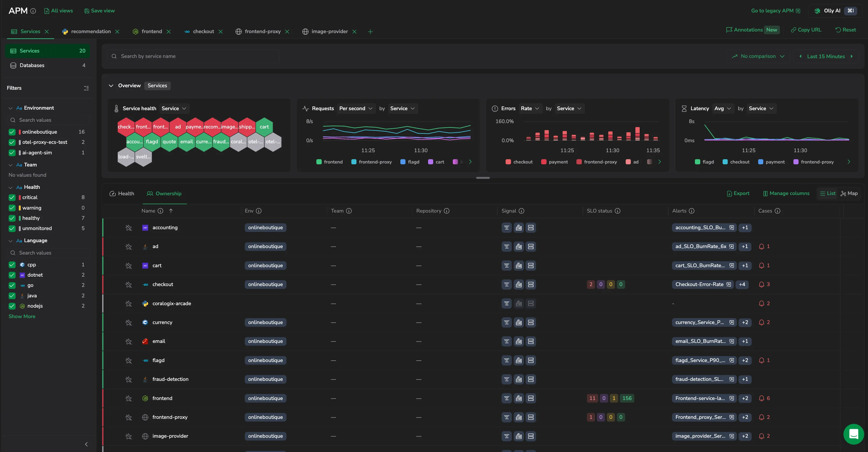The width and height of the screenshot is (868, 452).
Task: Toggle otel-proxy-ecs-test environment checkbox
Action: 12,142
